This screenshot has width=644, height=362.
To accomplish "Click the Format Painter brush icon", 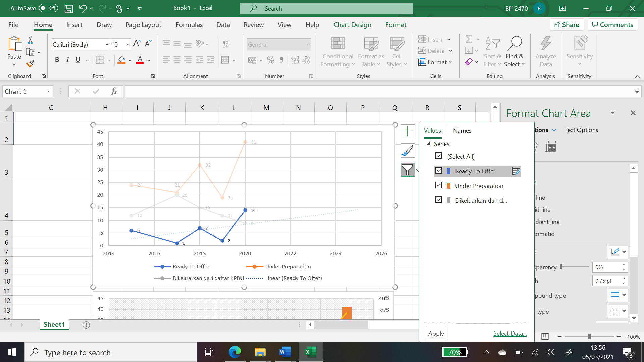I will tap(30, 64).
